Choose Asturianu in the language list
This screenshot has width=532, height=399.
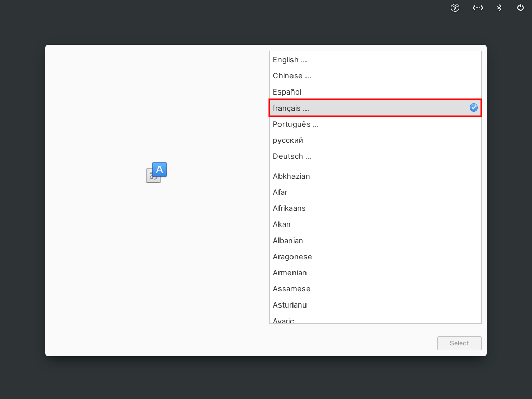tap(375, 305)
